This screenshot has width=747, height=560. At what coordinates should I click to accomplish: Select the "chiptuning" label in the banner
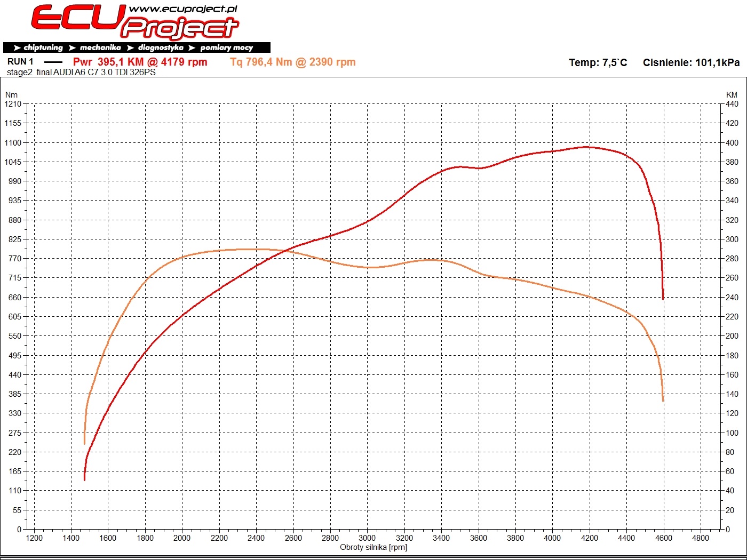point(43,47)
